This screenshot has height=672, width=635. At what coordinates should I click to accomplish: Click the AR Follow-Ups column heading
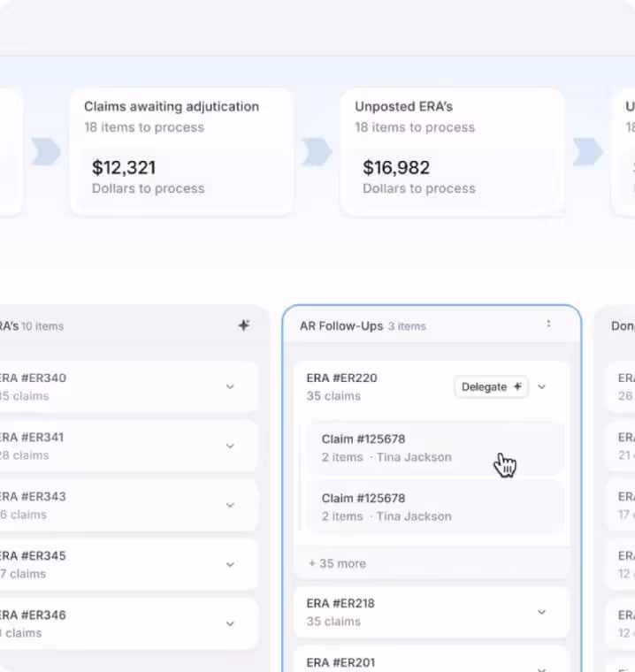pyautogui.click(x=341, y=326)
